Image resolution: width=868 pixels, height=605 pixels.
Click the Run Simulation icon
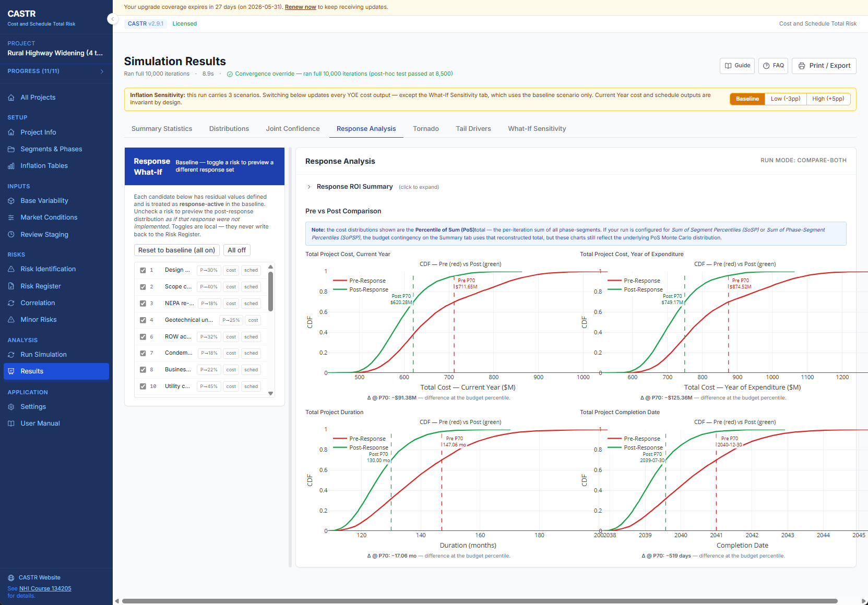[11, 355]
